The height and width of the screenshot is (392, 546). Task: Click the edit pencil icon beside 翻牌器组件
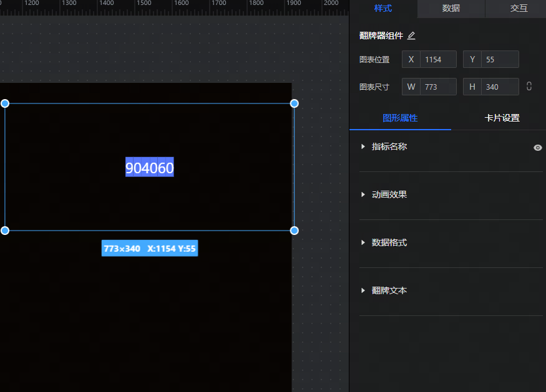(x=411, y=36)
